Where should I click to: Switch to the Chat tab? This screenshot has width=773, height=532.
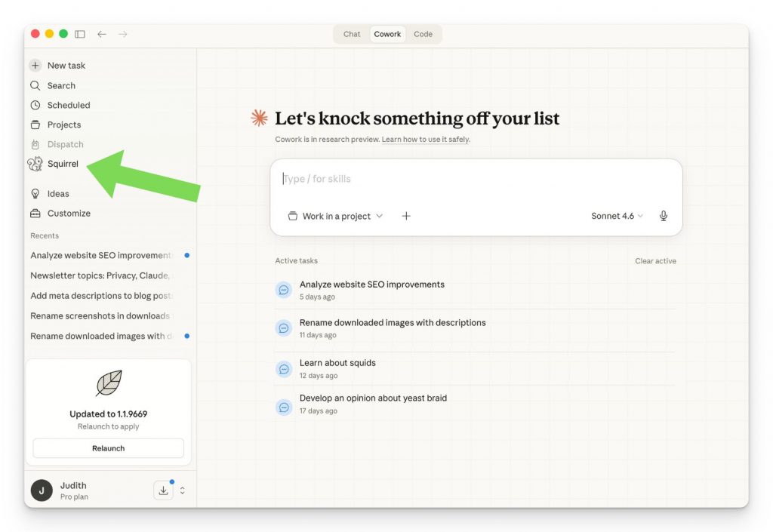[x=352, y=34]
